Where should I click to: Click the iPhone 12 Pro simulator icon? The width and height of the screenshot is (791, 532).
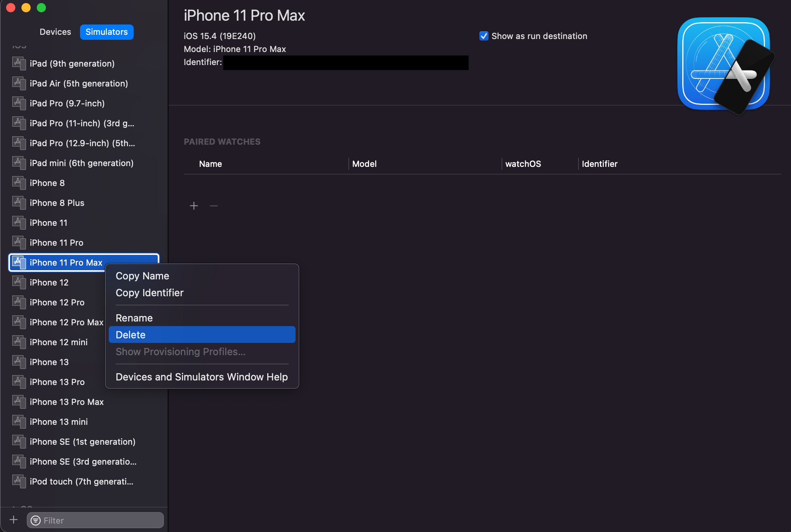point(19,302)
